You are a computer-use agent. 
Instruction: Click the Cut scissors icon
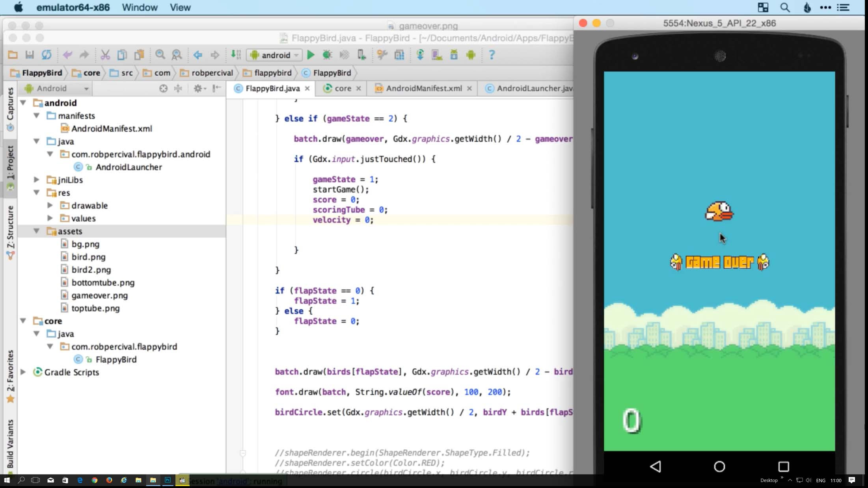pyautogui.click(x=105, y=55)
